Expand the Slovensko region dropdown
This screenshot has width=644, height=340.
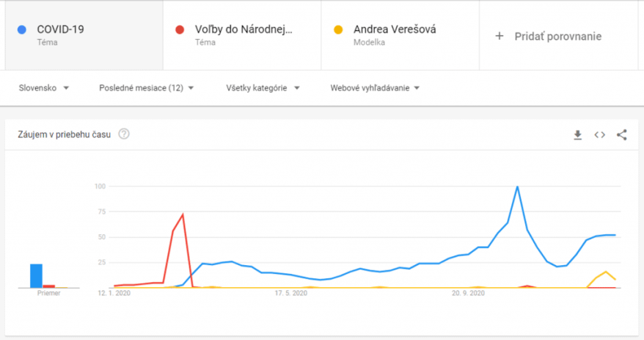pos(43,88)
